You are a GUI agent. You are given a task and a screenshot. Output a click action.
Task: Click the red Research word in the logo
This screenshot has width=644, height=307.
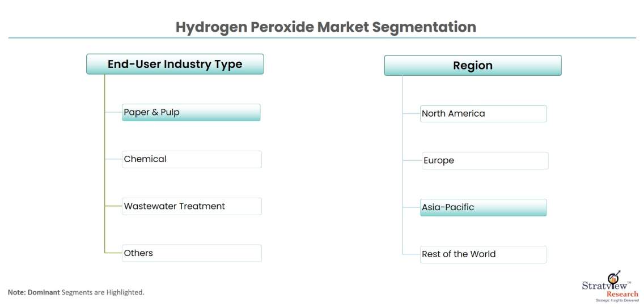tap(622, 294)
